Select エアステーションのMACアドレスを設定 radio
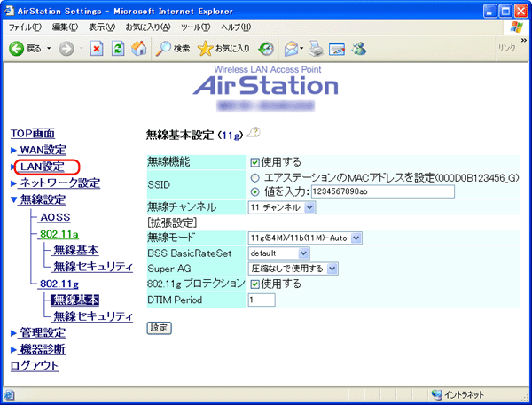 [x=254, y=178]
